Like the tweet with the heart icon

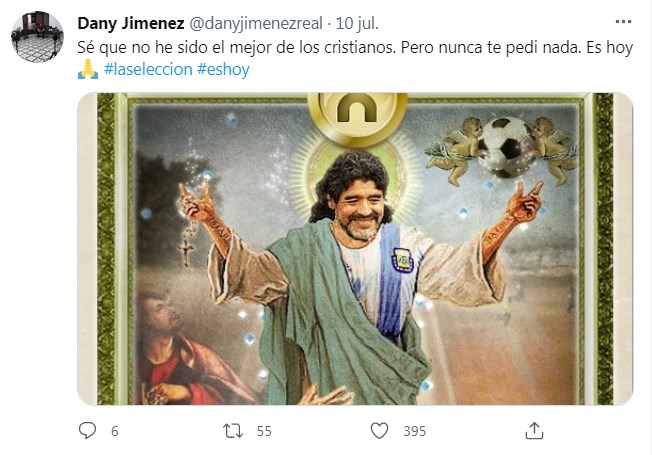[380, 431]
